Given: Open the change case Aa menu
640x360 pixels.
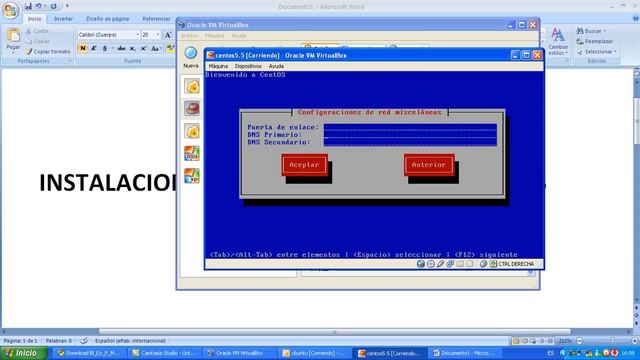Looking at the screenshot, I should click(x=156, y=48).
